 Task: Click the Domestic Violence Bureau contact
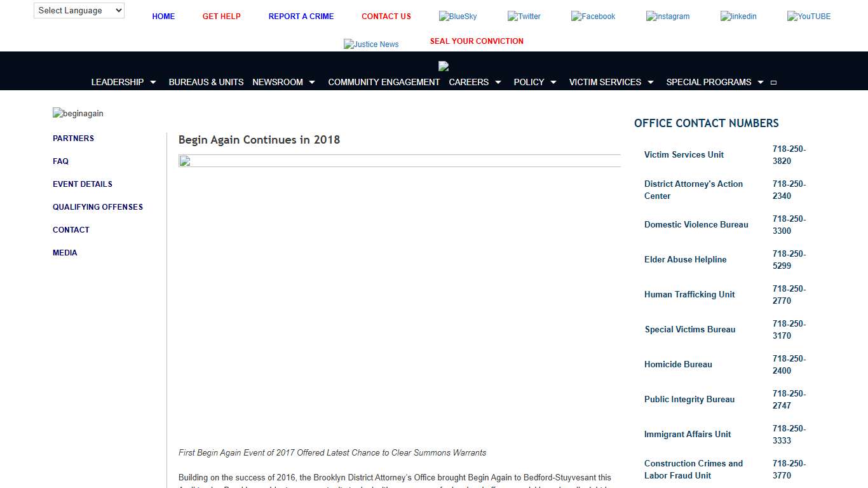point(696,225)
